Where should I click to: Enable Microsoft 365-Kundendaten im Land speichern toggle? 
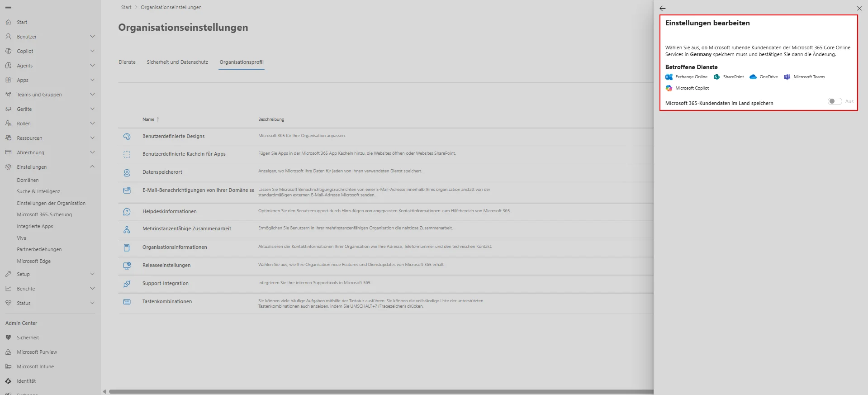point(835,101)
